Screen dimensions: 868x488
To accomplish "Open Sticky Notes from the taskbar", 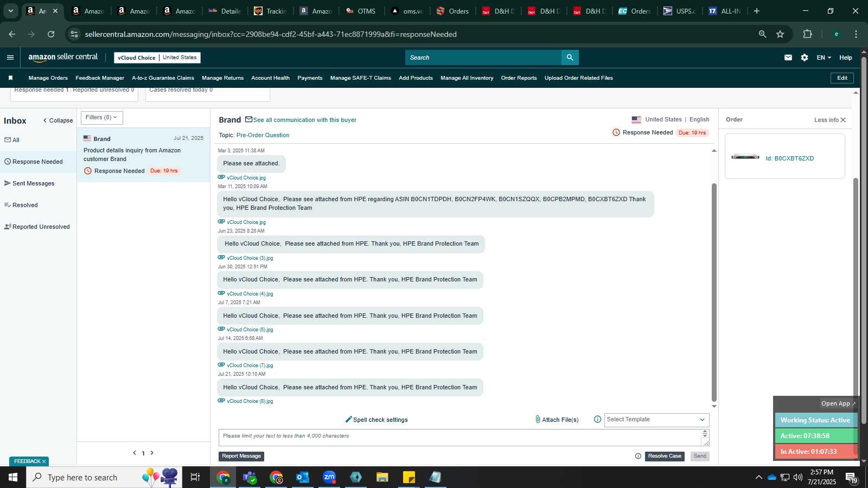I will 409,477.
